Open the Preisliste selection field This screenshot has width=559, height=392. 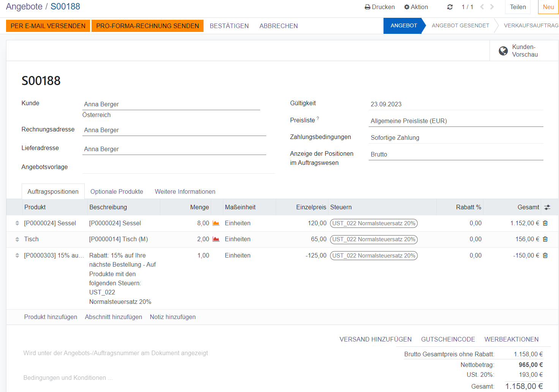(x=456, y=121)
